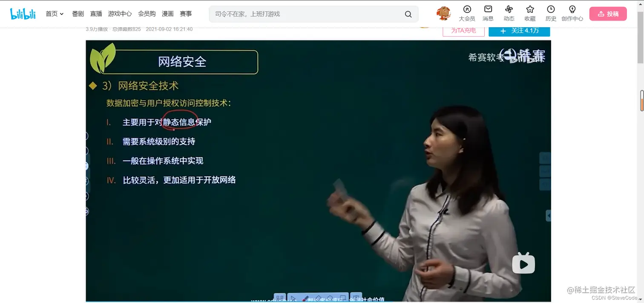Click the search magnifier icon
Screen dimensions: 644x303
click(x=408, y=14)
